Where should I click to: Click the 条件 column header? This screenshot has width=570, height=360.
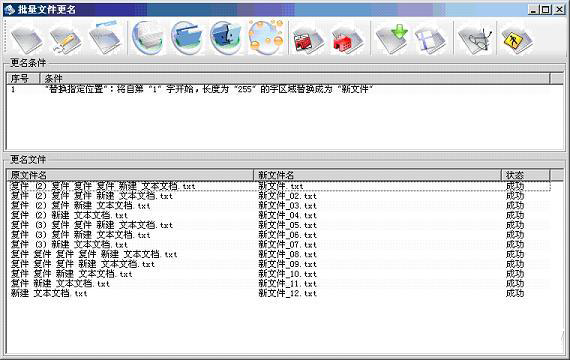click(294, 78)
